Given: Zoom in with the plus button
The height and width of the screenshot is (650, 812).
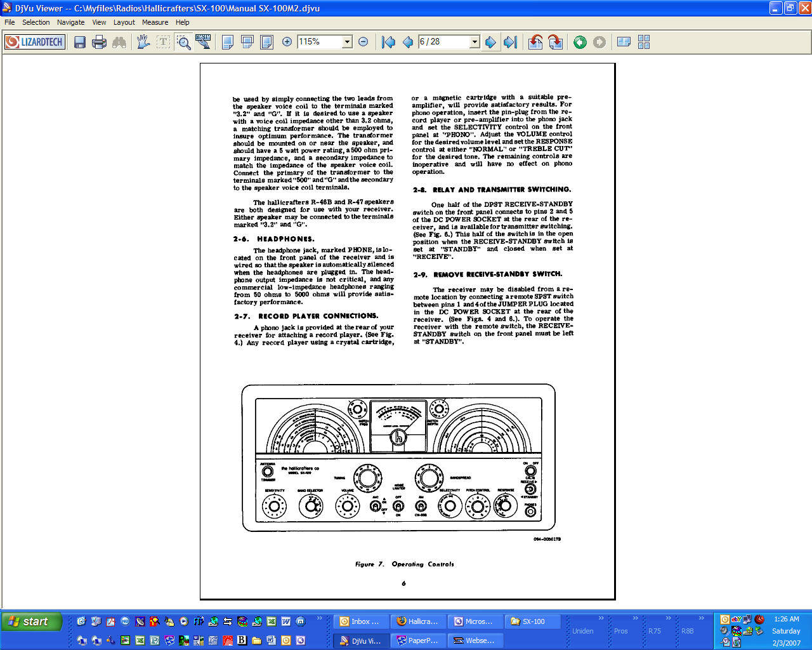Looking at the screenshot, I should pyautogui.click(x=287, y=42).
